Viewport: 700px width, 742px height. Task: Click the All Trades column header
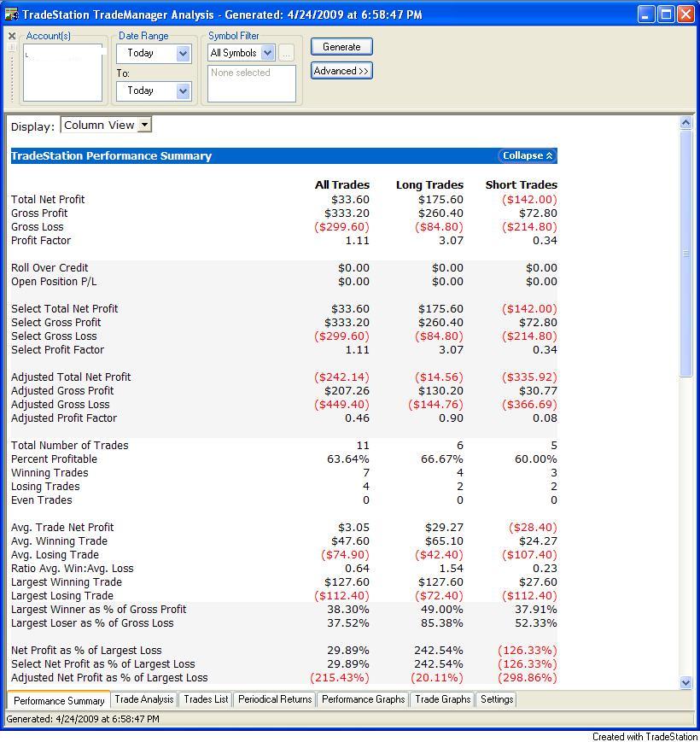pyautogui.click(x=342, y=185)
